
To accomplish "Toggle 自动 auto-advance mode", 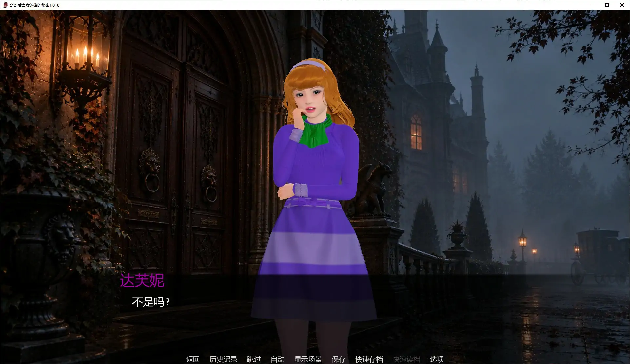I will [278, 359].
